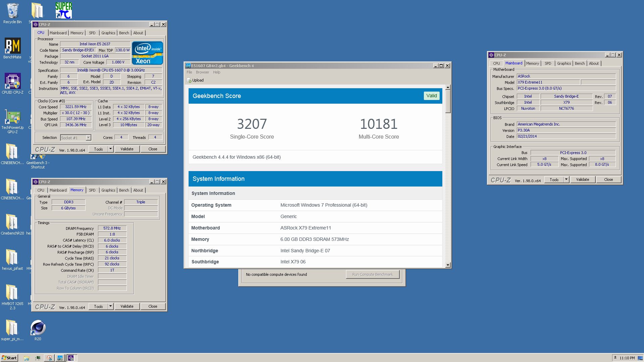Open the hexus_pifast desktop folder
Screen dimensions: 644x362
(x=12, y=260)
